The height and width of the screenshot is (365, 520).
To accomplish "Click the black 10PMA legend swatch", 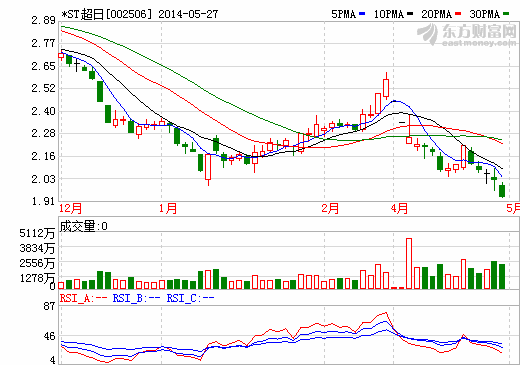I will pos(410,14).
